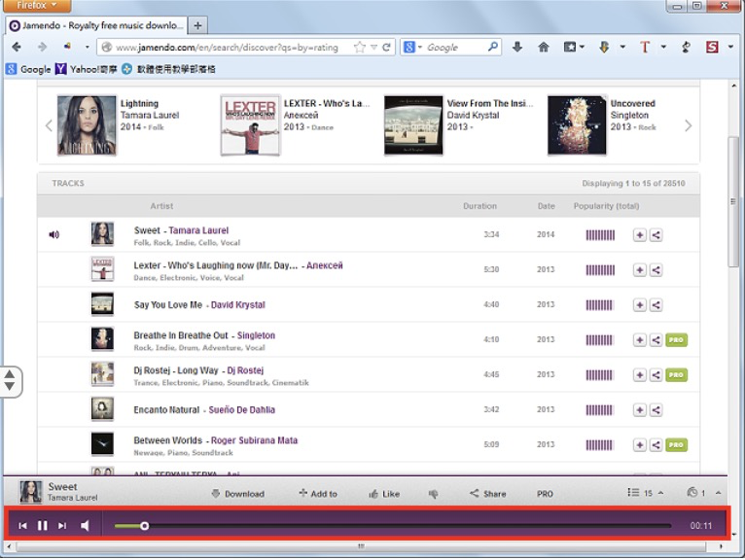Add Between Worlds track
Image resolution: width=745 pixels, height=560 pixels.
[640, 444]
